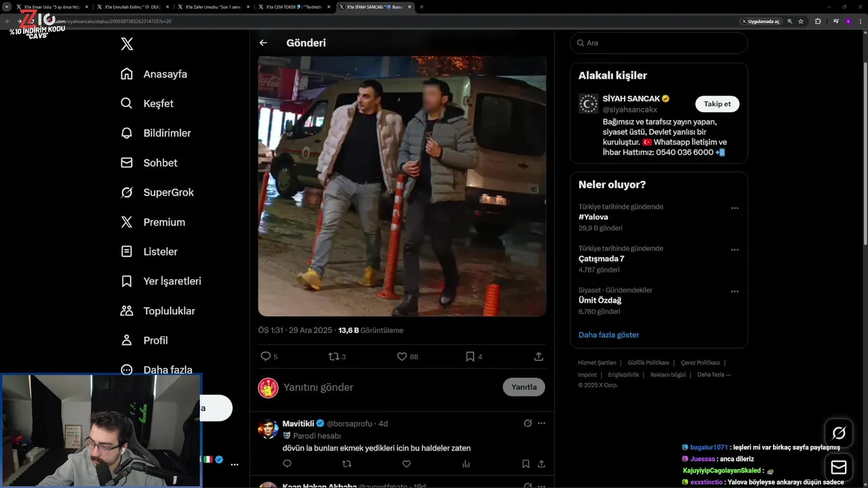
Task: Expand the footer Daha fazla menu
Action: 713,375
